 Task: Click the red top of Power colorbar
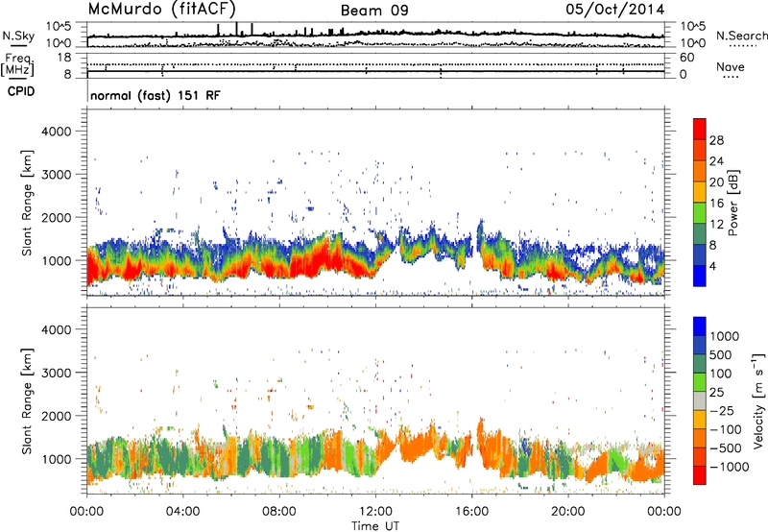pos(700,129)
